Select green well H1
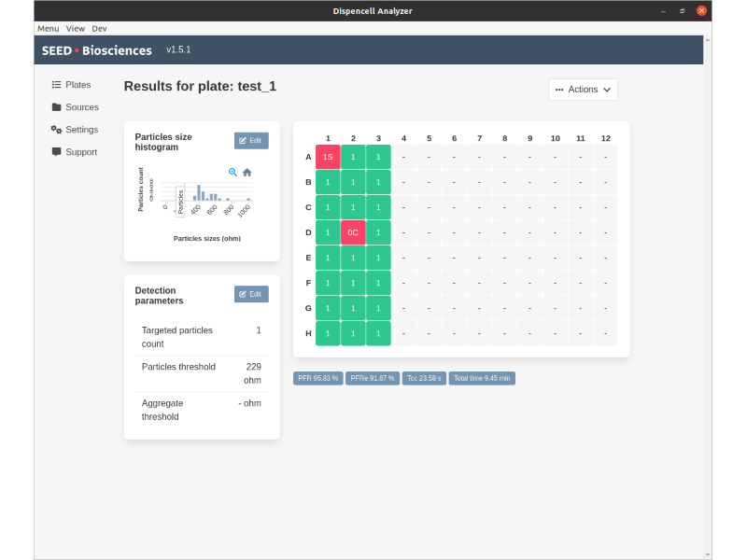This screenshot has width=747, height=560. [x=328, y=333]
